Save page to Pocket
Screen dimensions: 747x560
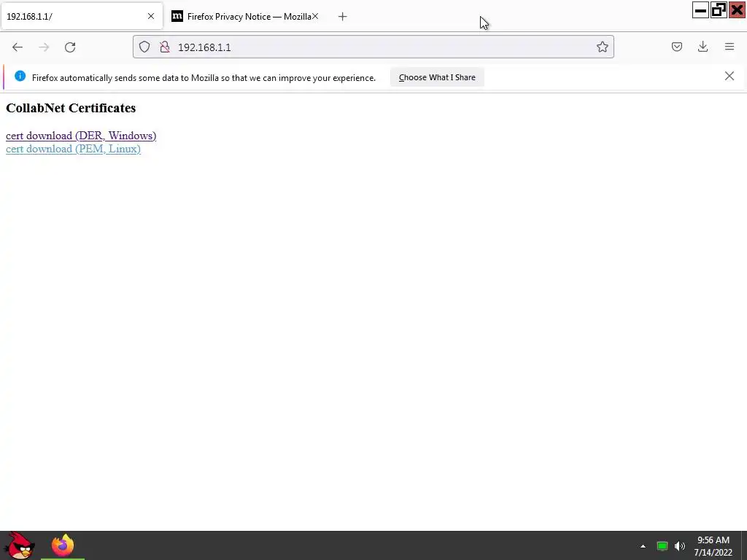[x=676, y=47]
